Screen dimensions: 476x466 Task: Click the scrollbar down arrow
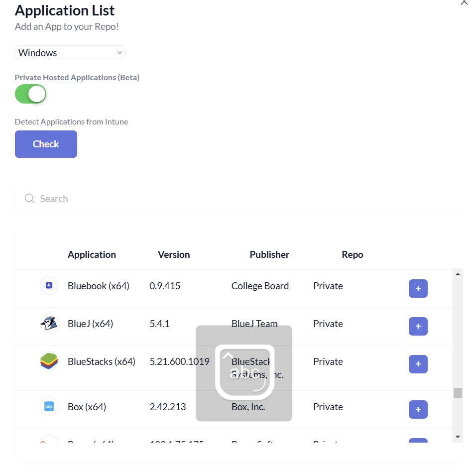click(458, 437)
